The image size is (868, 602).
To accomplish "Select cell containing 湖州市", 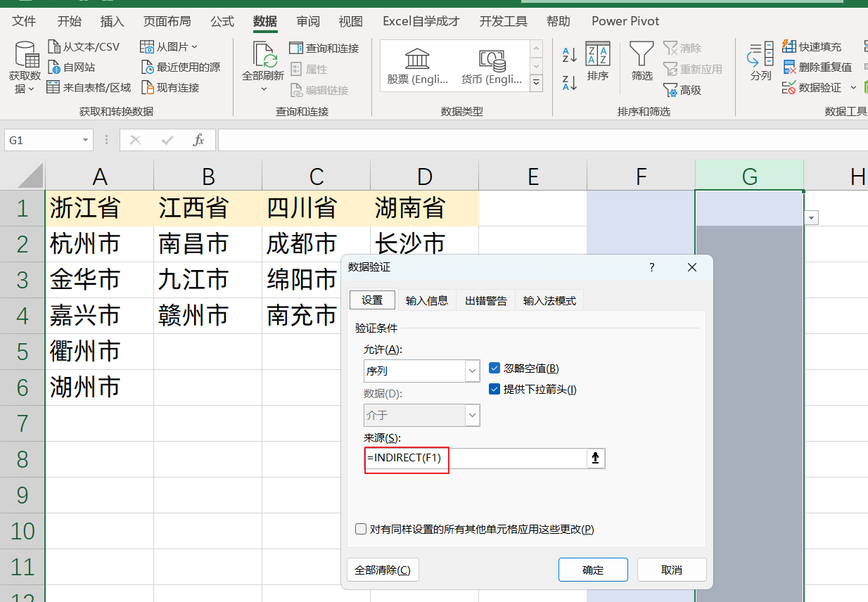I will point(99,388).
